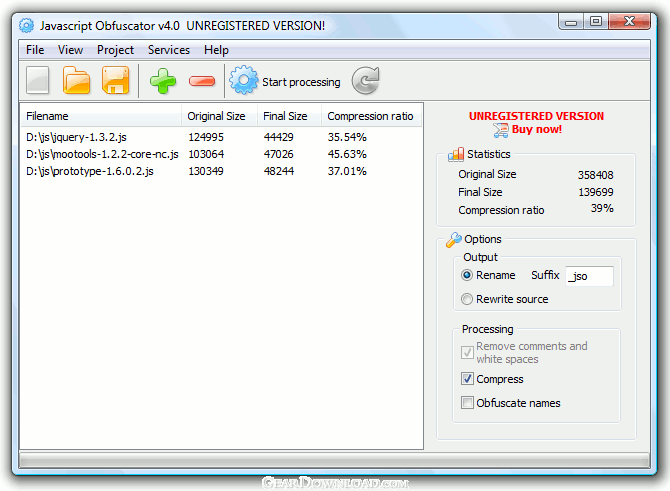This screenshot has height=491, width=670.
Task: Click total Original Size value 358408
Action: [596, 175]
